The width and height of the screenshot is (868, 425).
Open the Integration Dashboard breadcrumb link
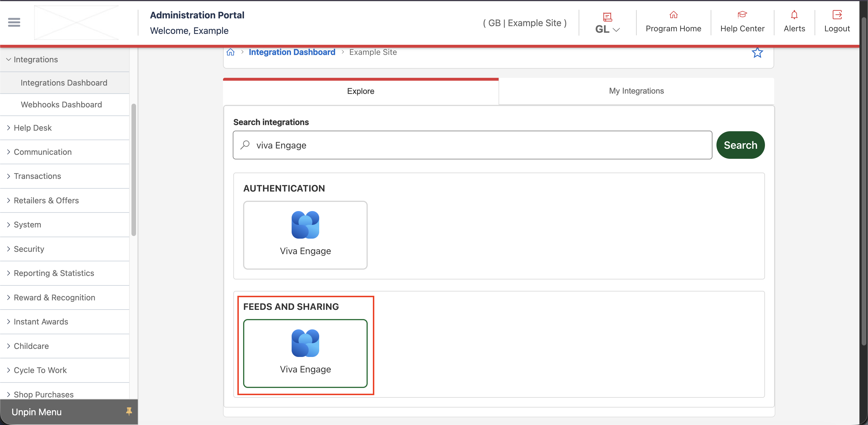[x=292, y=52]
